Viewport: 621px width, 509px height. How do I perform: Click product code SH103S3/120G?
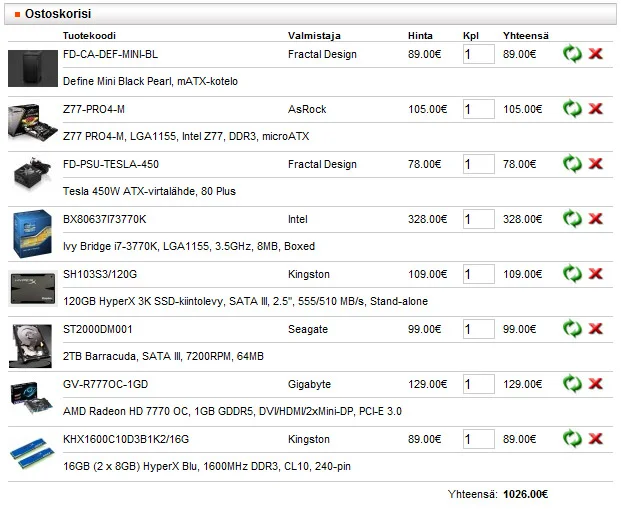[100, 274]
